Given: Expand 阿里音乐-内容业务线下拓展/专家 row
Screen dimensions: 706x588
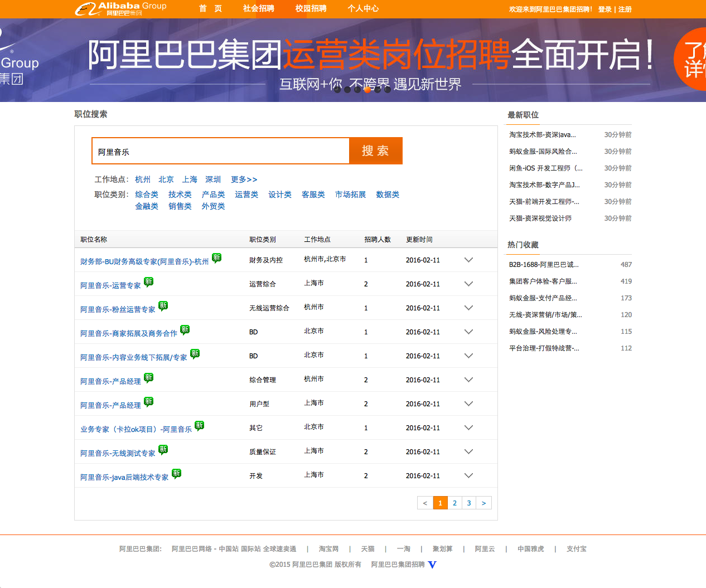Looking at the screenshot, I should pos(468,356).
